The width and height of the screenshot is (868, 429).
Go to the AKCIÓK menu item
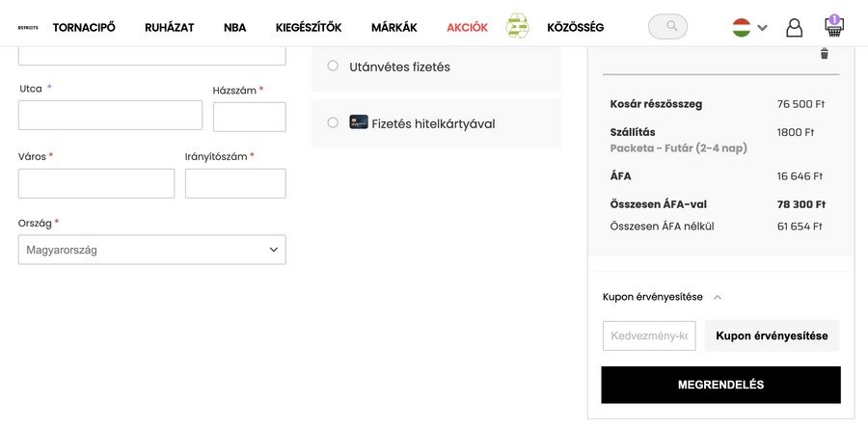point(467,27)
